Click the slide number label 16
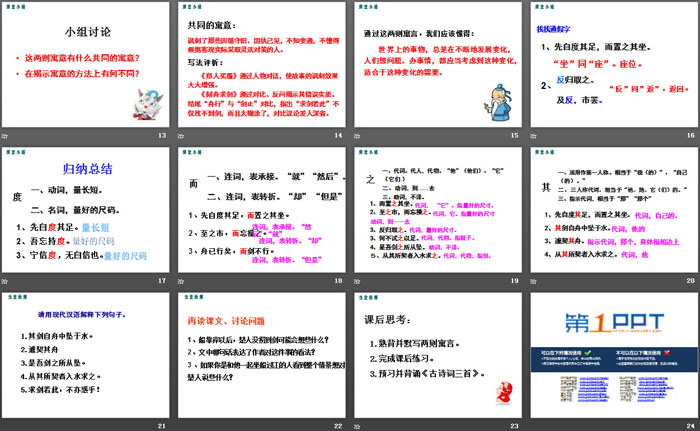Viewport: 700px width, 431px height. (691, 135)
